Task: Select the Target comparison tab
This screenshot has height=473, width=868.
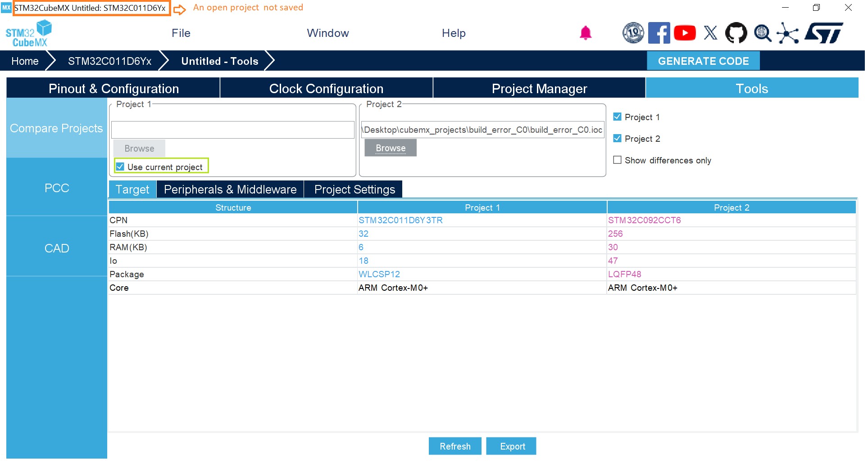Action: click(x=132, y=189)
